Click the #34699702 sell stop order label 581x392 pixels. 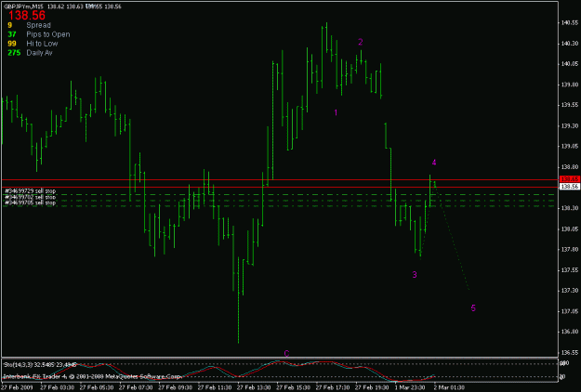(x=30, y=197)
